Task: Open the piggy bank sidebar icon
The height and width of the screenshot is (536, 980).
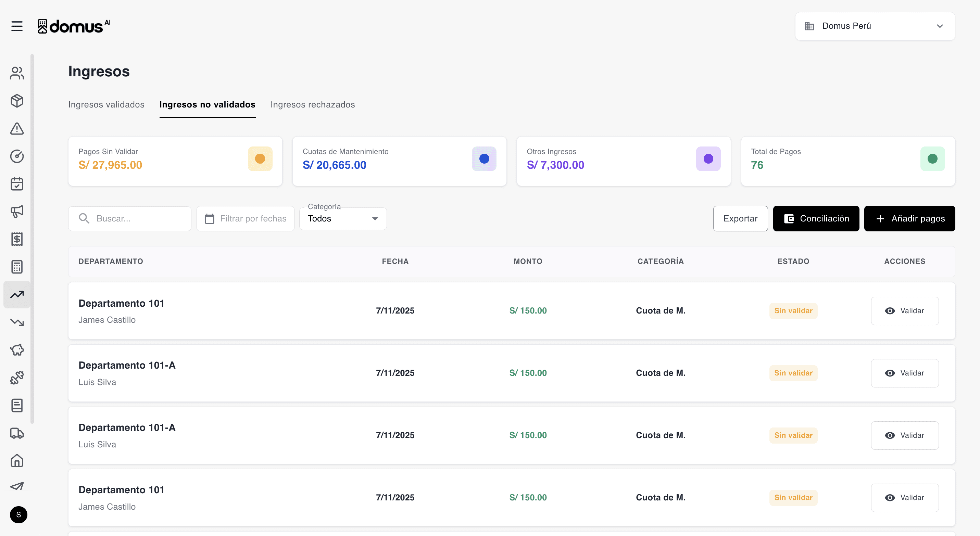Action: tap(17, 350)
